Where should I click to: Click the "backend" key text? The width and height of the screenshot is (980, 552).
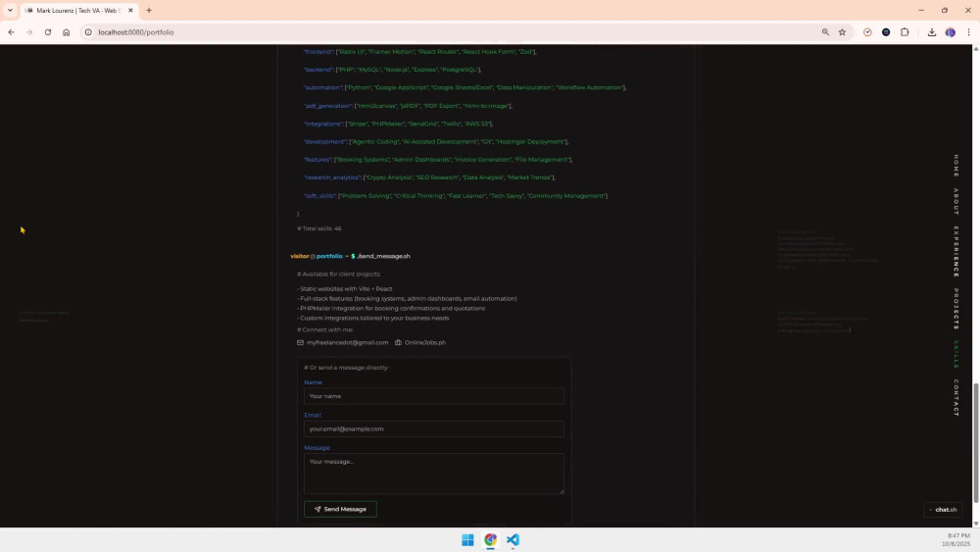[318, 70]
